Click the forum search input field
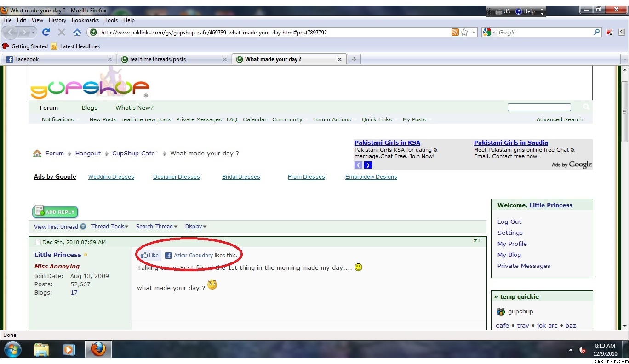 click(539, 108)
